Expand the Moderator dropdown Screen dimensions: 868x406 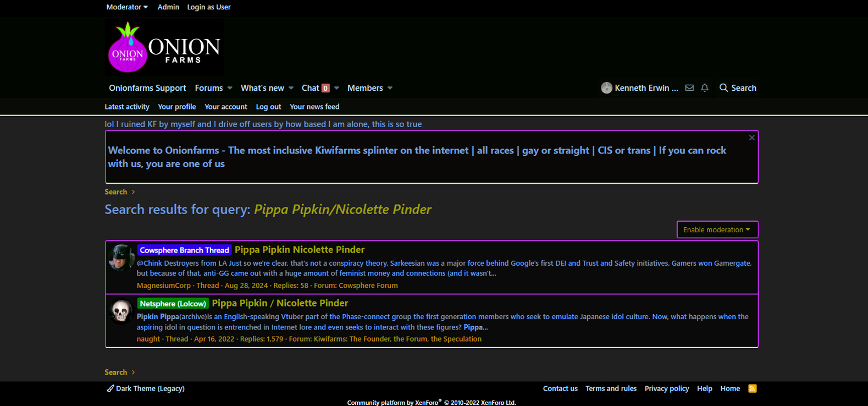click(127, 7)
